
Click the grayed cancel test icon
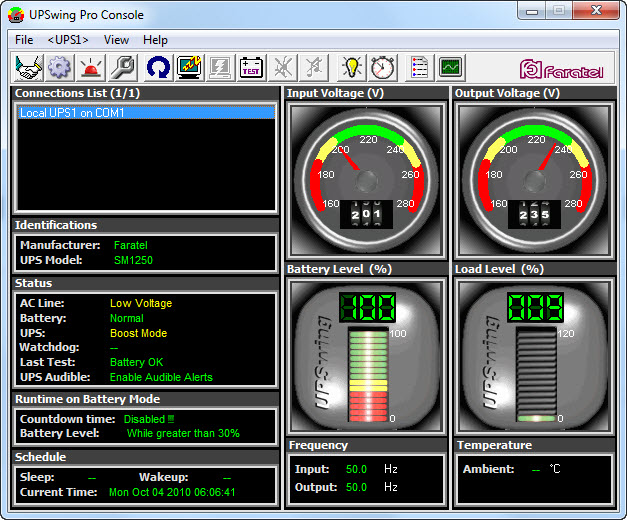284,67
